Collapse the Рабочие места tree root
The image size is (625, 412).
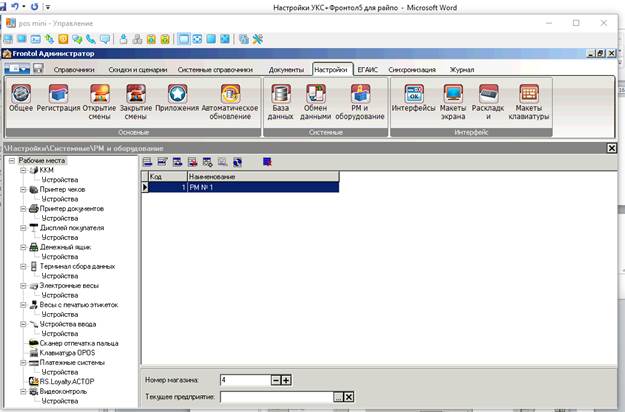(x=12, y=161)
